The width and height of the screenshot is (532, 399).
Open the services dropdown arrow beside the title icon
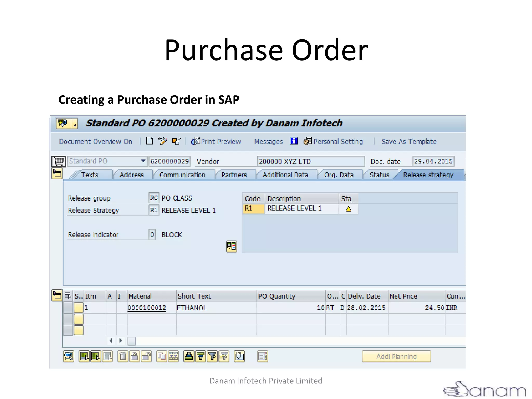click(74, 123)
